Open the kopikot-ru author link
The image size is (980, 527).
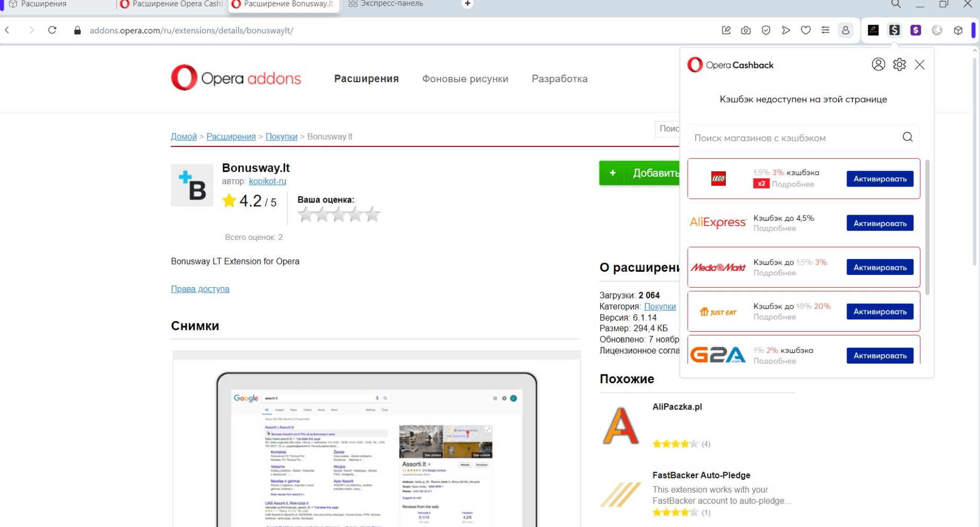point(267,181)
